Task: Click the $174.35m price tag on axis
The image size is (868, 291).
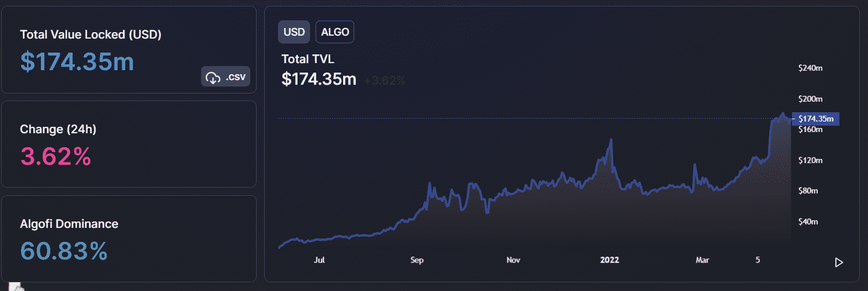Action: tap(815, 119)
